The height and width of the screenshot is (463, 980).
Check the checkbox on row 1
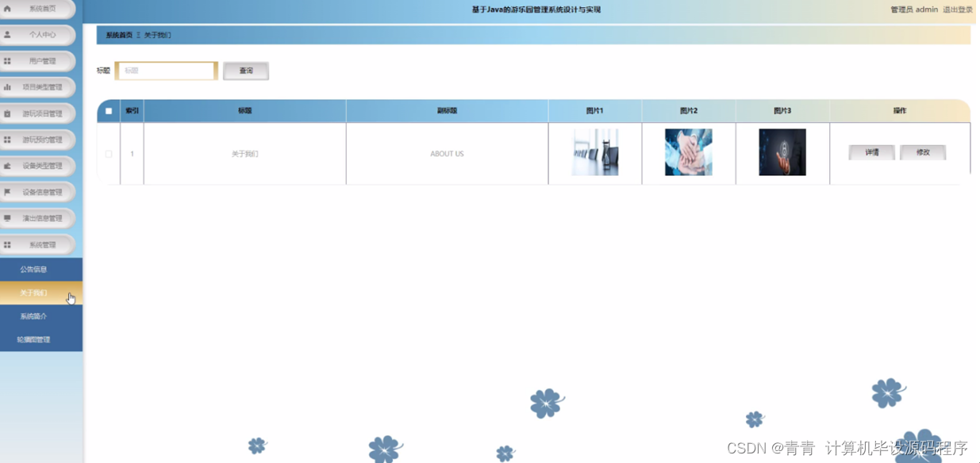(x=109, y=154)
